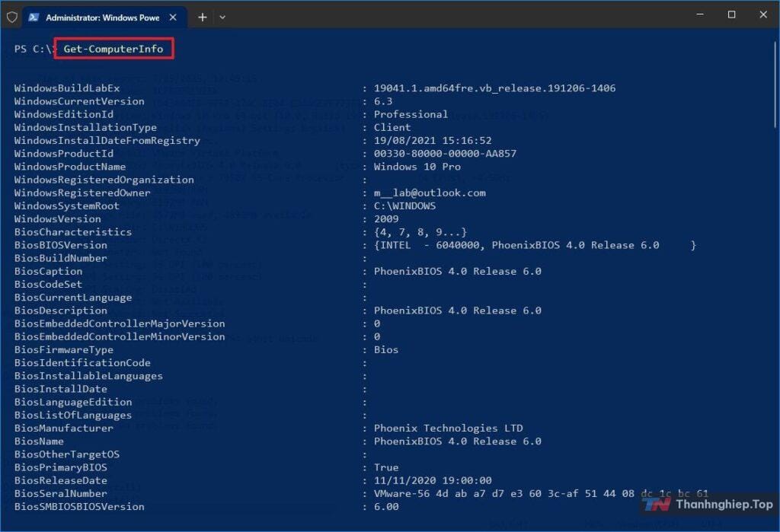Click the BiosLanguageEdition property name
Viewport: 780px width, 532px height.
pyautogui.click(x=73, y=402)
